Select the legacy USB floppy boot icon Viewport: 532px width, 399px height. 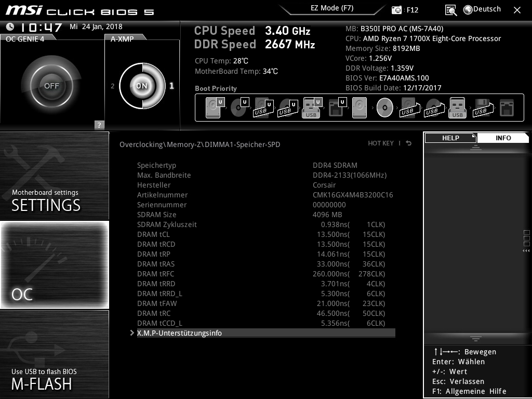coord(483,108)
